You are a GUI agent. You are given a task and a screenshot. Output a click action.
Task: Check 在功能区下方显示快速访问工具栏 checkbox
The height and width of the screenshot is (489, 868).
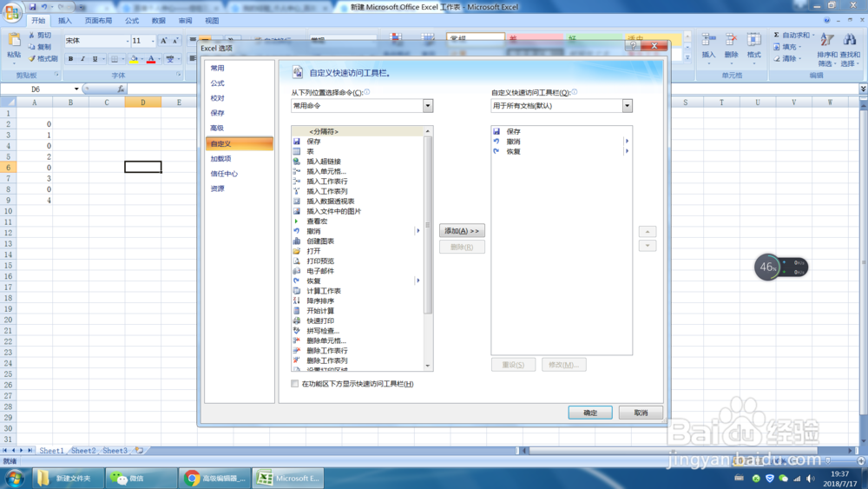pyautogui.click(x=294, y=384)
